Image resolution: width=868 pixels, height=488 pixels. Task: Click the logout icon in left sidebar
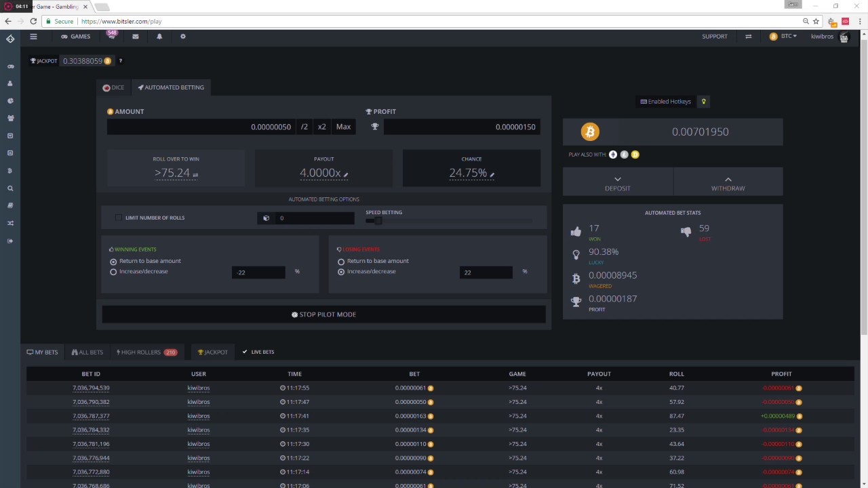[10, 241]
